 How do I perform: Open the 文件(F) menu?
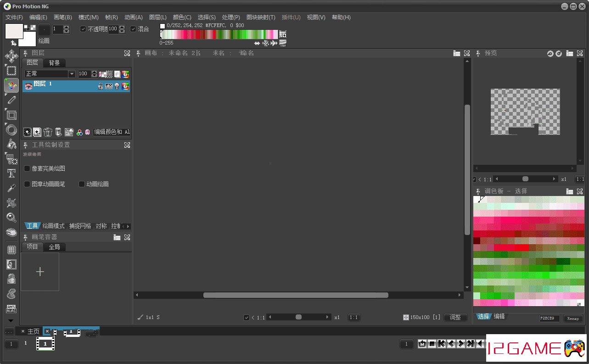[x=14, y=17]
